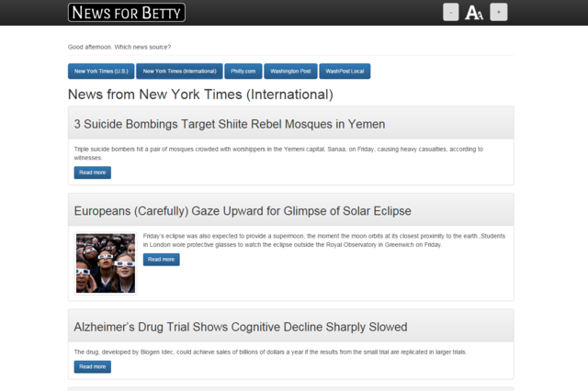Viewport: 588px width, 391px height.
Task: Open the News for Betty logo
Action: (127, 12)
